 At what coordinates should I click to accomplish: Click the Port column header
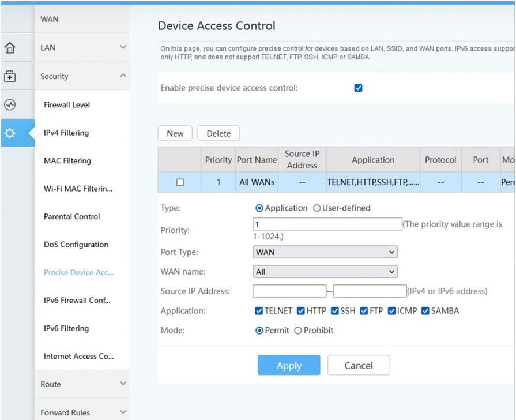pyautogui.click(x=481, y=160)
